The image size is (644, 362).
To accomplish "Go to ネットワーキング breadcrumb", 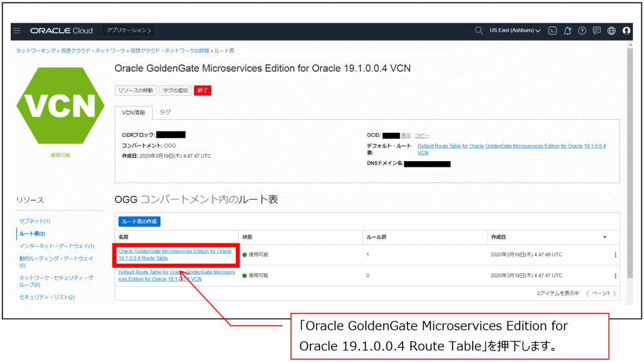I will coord(35,50).
